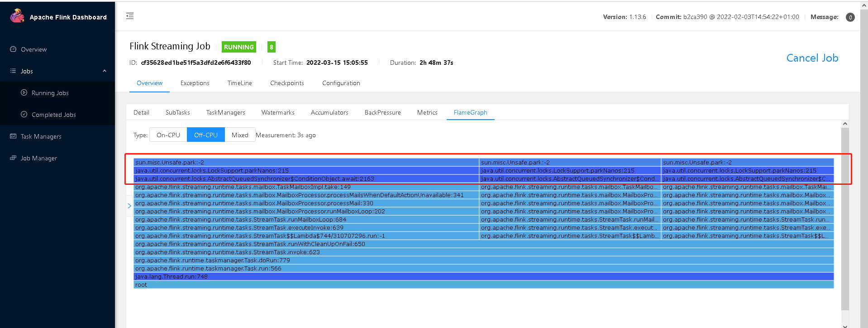Click the Measurement: 3s ago text

coord(286,135)
